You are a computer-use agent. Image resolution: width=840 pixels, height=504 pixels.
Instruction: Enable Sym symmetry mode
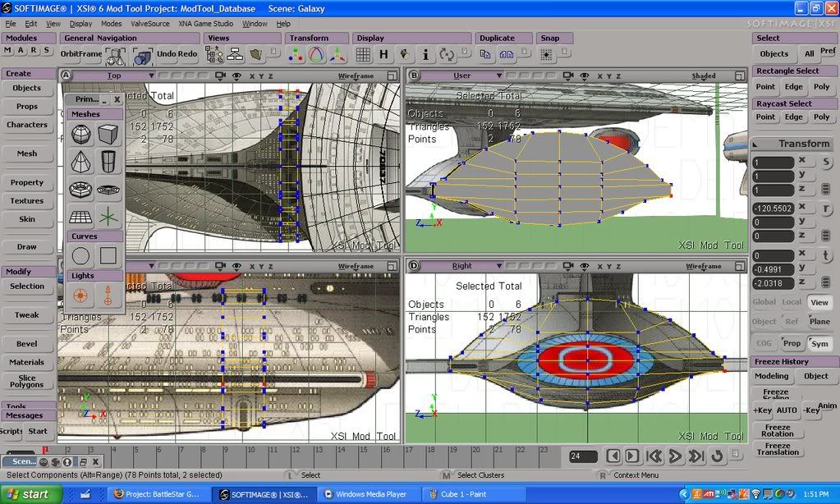(x=819, y=344)
